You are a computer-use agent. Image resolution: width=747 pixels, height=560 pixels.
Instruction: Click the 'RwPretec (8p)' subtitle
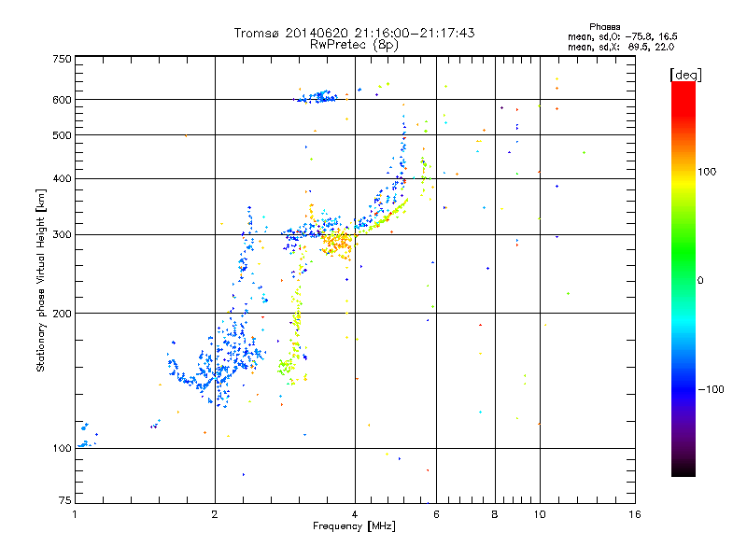354,45
